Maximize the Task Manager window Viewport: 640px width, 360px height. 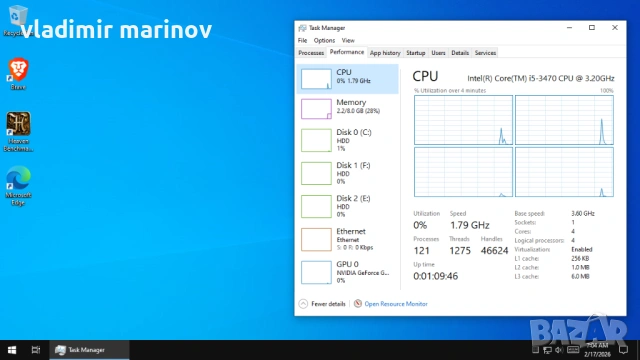click(x=592, y=28)
